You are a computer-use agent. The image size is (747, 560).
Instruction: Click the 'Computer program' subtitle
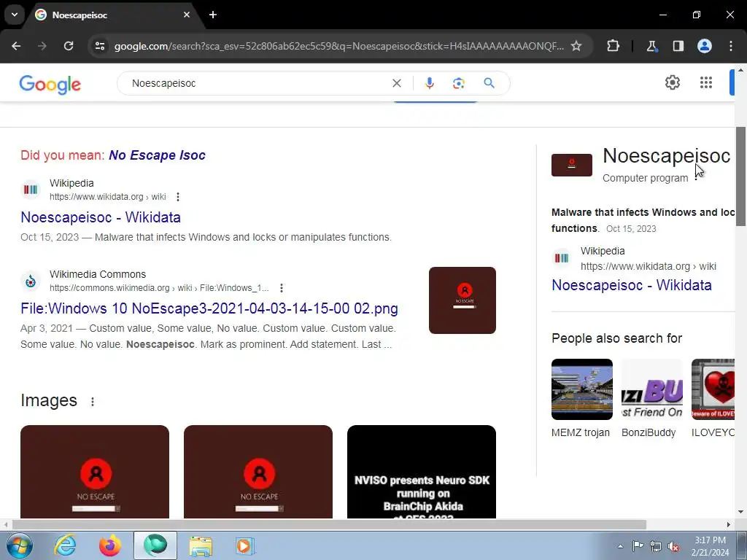pyautogui.click(x=645, y=178)
